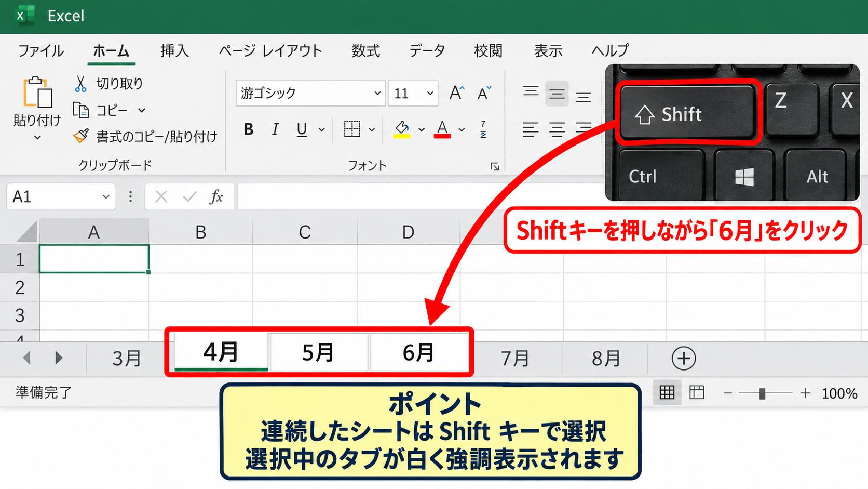Open the データ ribbon tab
868x489 pixels.
click(427, 50)
